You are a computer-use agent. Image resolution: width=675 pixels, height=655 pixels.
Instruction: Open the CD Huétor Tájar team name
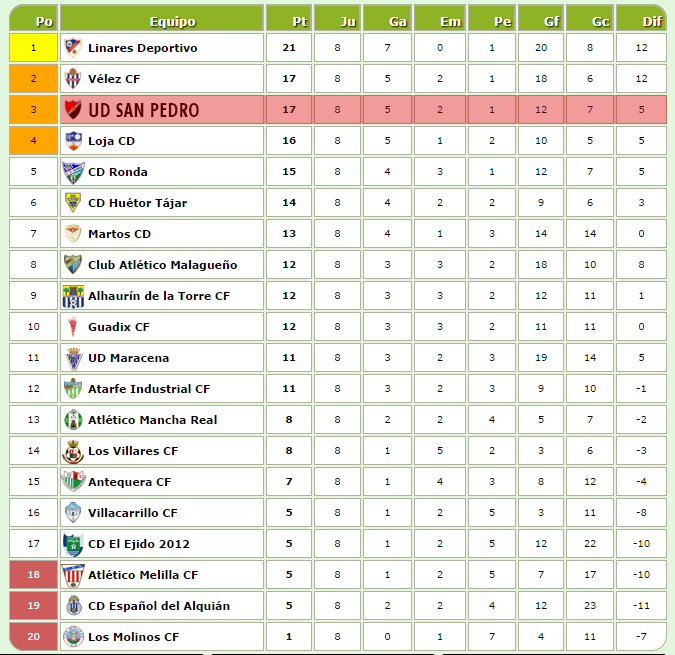(137, 203)
